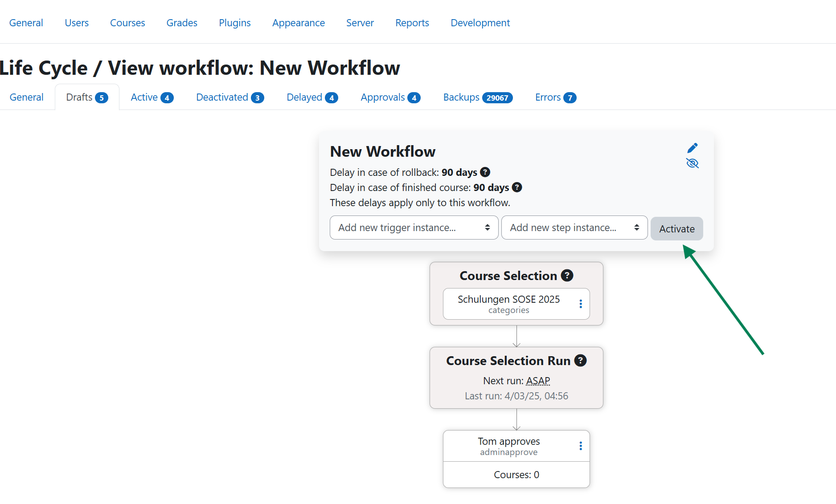View the Errors tab
This screenshot has height=504, width=836.
(555, 98)
